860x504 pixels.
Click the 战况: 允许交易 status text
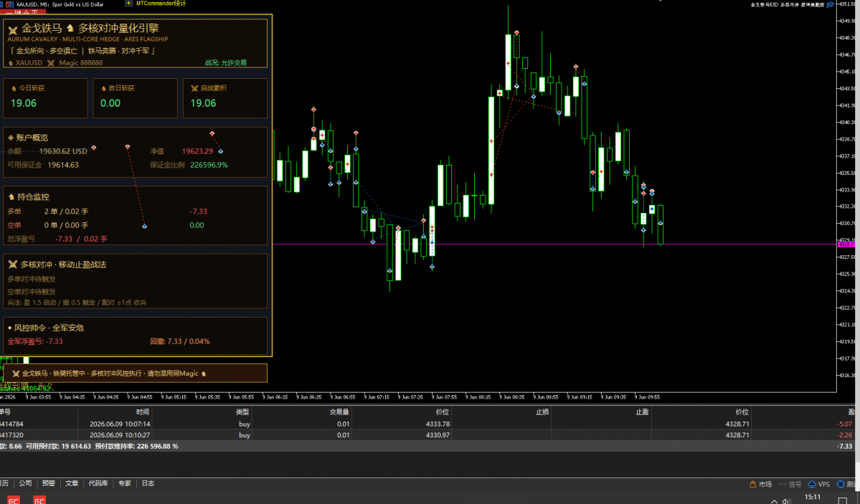[226, 63]
